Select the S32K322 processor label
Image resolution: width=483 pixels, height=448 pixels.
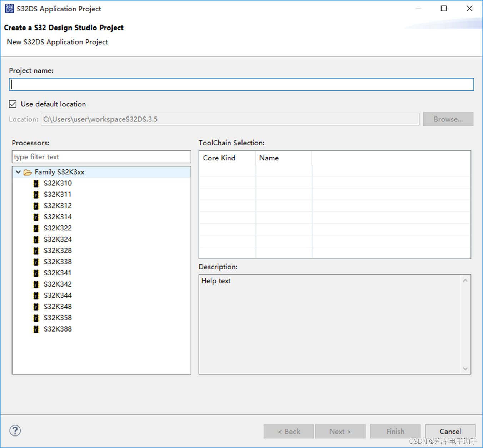point(58,228)
